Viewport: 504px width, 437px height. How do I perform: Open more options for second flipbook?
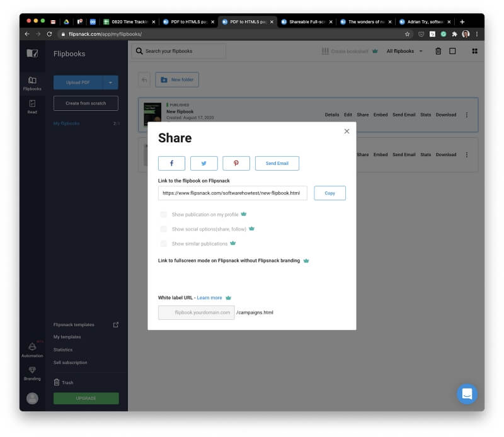(x=466, y=154)
